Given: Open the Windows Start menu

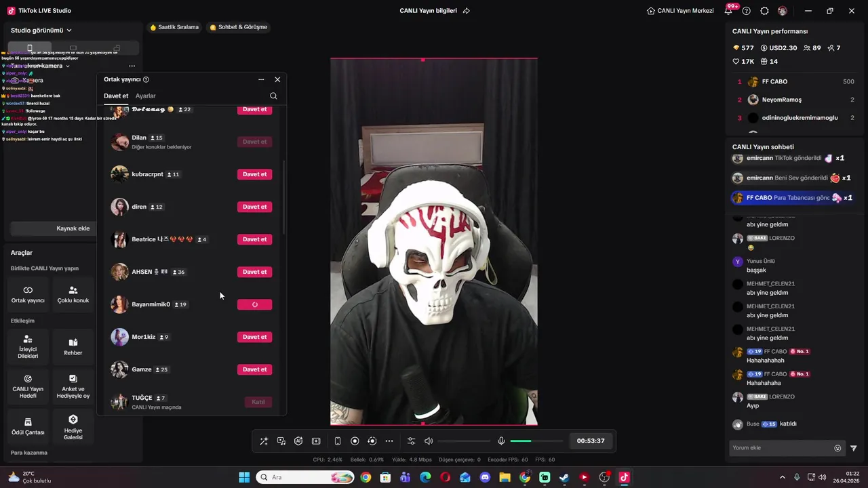Looking at the screenshot, I should click(244, 477).
